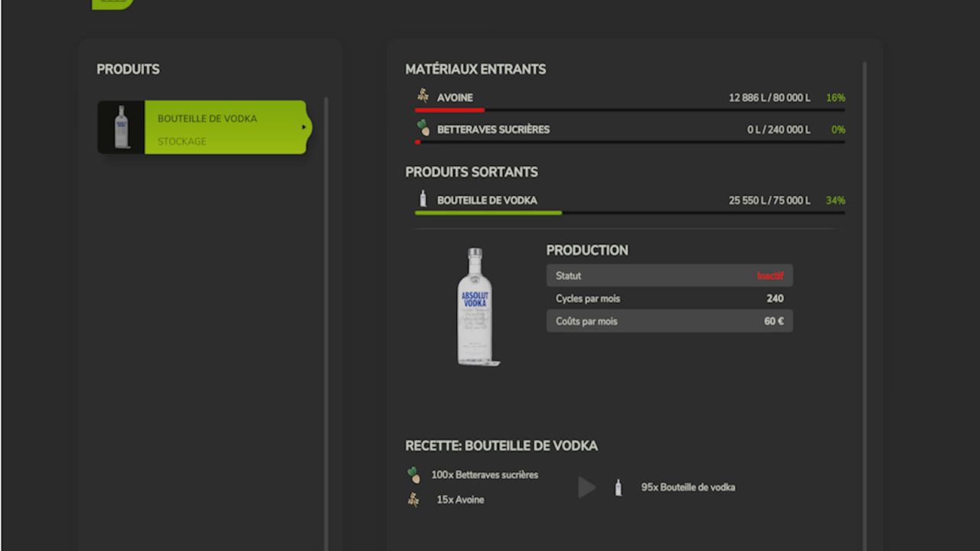
Task: Click the oat icon beside AVOINE
Action: pyautogui.click(x=423, y=96)
